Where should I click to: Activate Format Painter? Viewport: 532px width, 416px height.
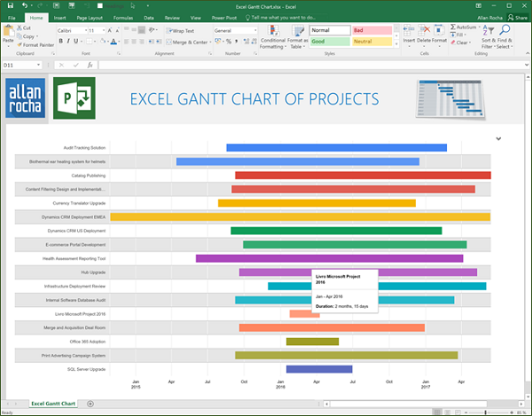tap(35, 44)
